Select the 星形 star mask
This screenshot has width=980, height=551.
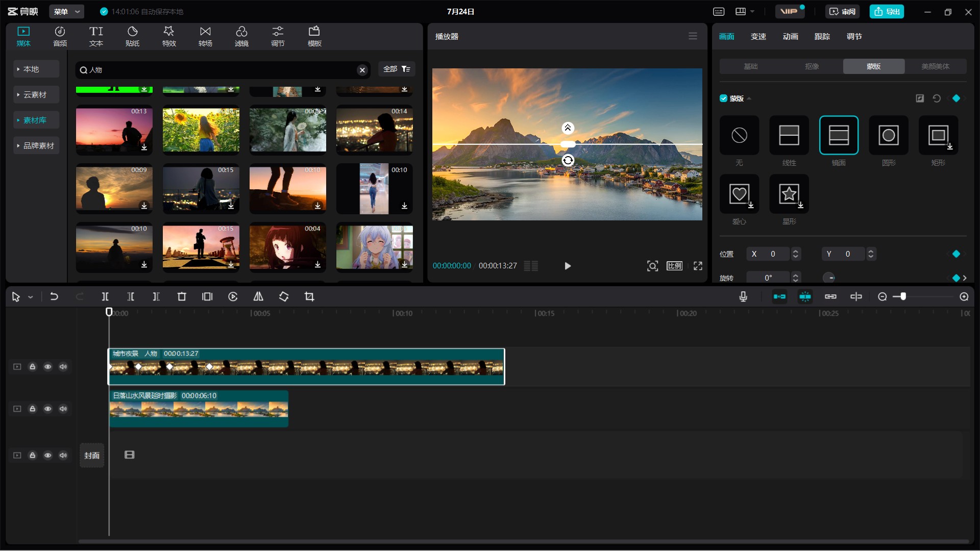click(789, 194)
